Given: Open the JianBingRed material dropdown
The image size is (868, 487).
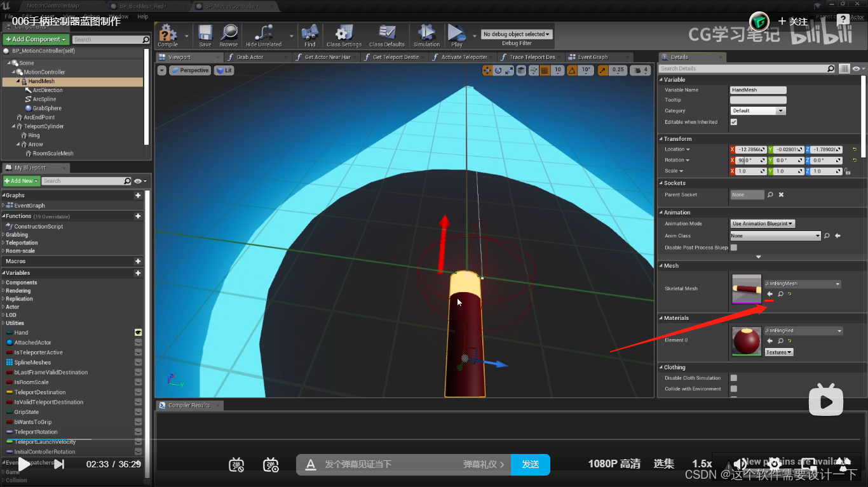Looking at the screenshot, I should click(803, 331).
